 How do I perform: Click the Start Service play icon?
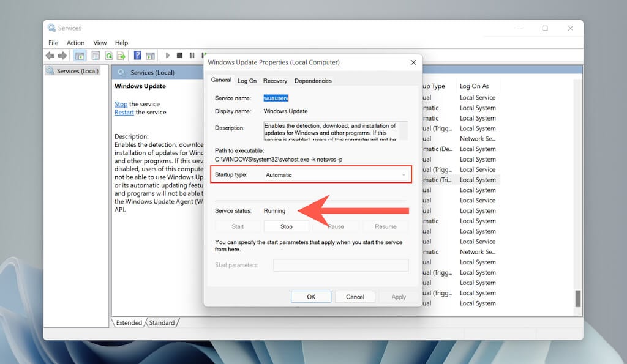tap(168, 56)
